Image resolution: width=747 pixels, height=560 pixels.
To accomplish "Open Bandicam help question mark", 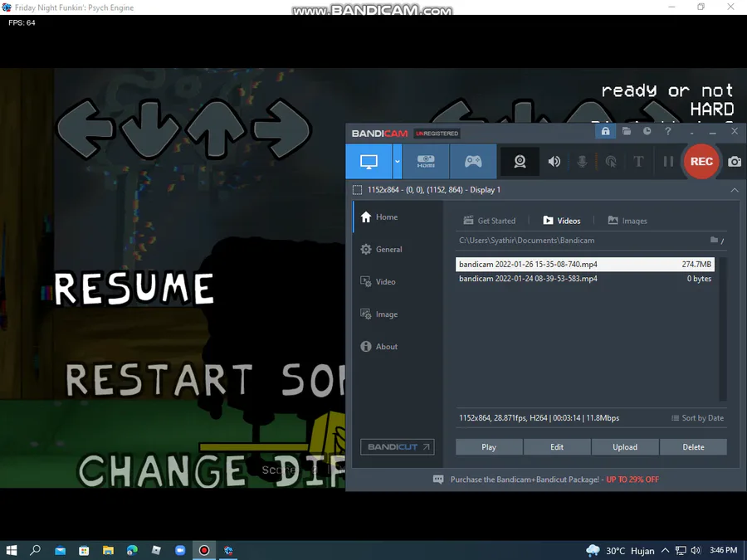I will (668, 131).
